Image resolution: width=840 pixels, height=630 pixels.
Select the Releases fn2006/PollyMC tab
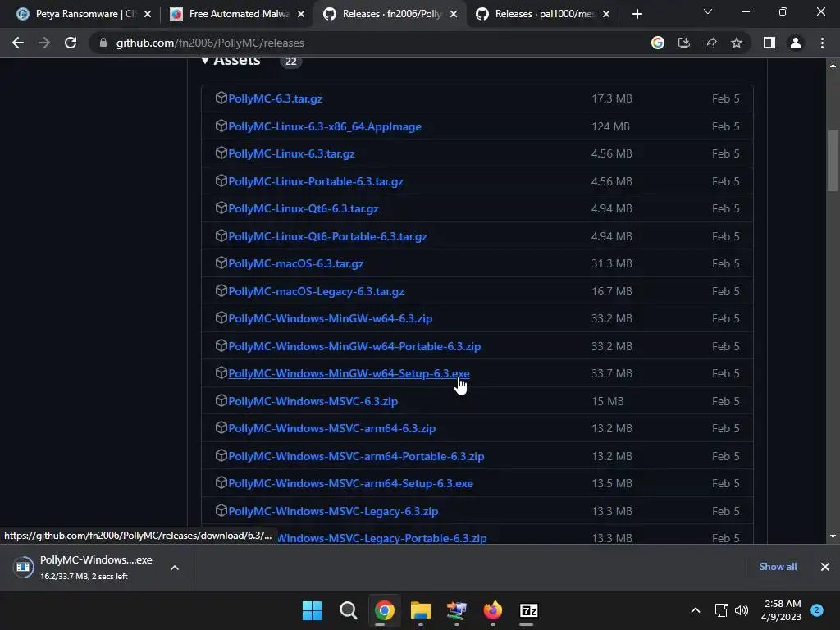coord(391,14)
